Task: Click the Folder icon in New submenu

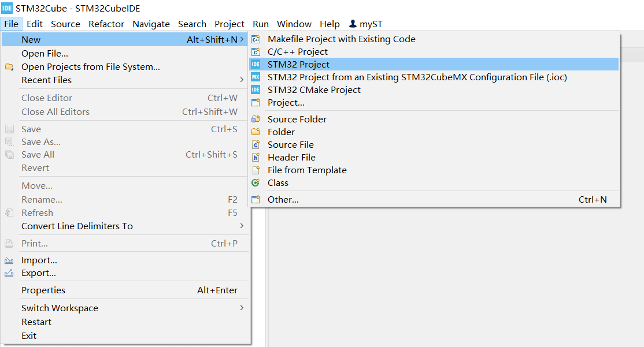Action: pyautogui.click(x=256, y=132)
